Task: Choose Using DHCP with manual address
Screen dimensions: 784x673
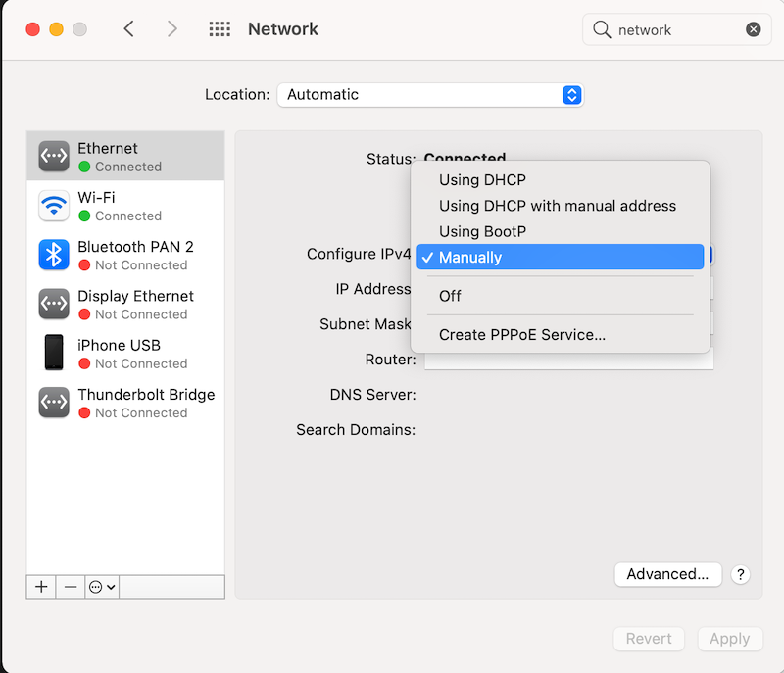Action: pyautogui.click(x=560, y=206)
